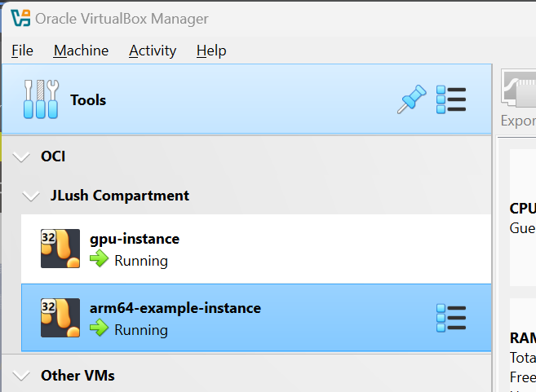The height and width of the screenshot is (392, 536).
Task: Open the Machine menu
Action: (81, 51)
